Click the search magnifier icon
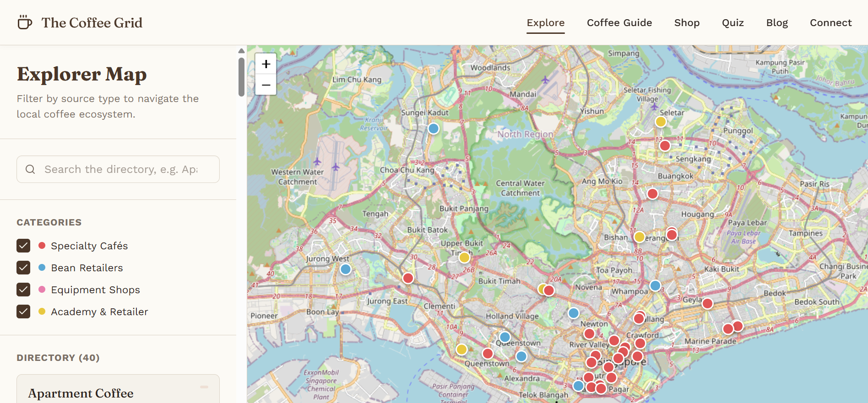 pyautogui.click(x=30, y=169)
